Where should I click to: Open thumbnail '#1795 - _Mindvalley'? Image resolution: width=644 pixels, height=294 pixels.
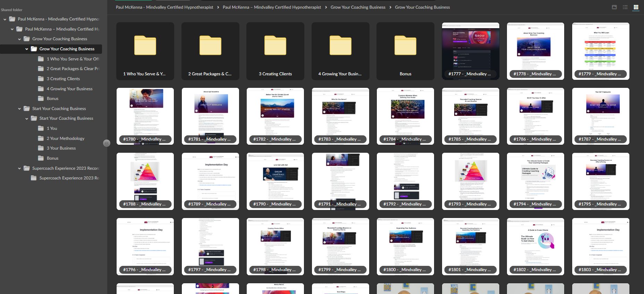tap(601, 182)
